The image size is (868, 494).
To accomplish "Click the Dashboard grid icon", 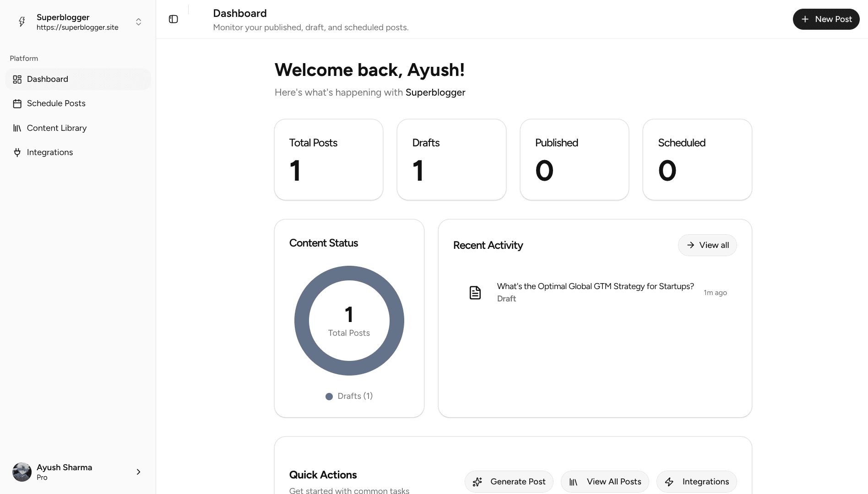I will [17, 80].
